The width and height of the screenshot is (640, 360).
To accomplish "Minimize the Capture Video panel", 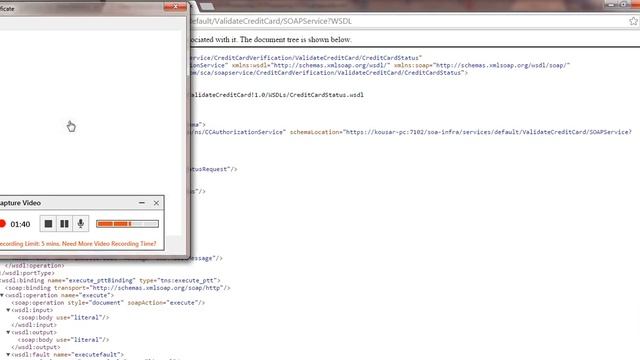I will (x=142, y=202).
